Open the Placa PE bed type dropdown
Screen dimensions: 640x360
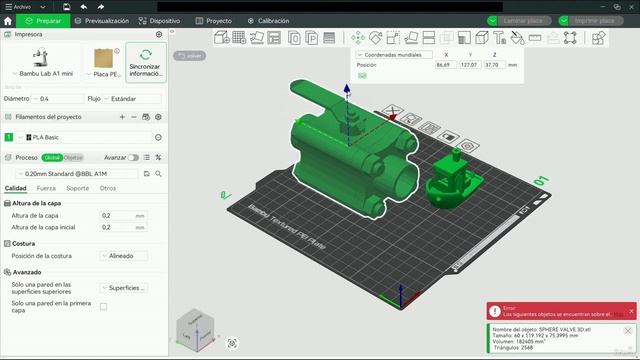tap(104, 74)
